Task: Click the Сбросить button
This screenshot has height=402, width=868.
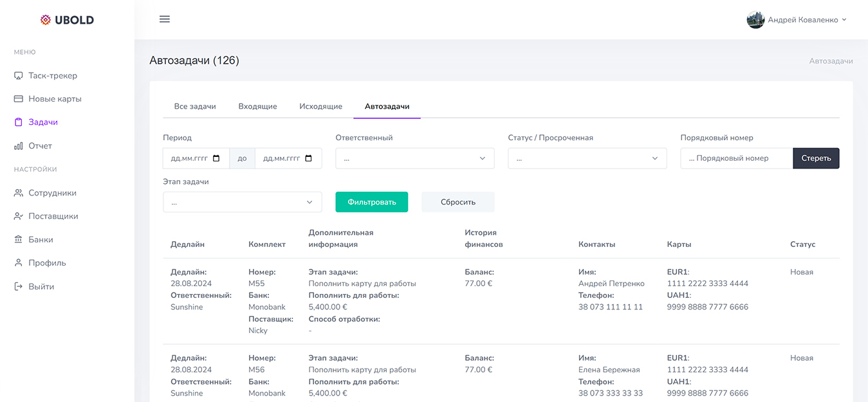Action: [457, 201]
